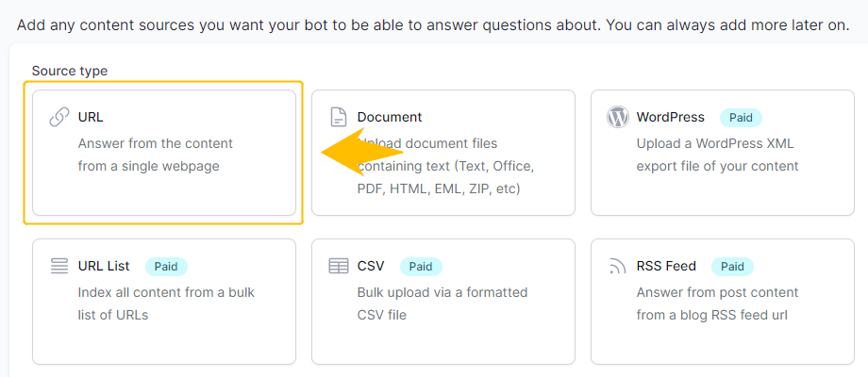The width and height of the screenshot is (868, 377).
Task: Click 'Answer from post content' description text
Action: point(717,292)
